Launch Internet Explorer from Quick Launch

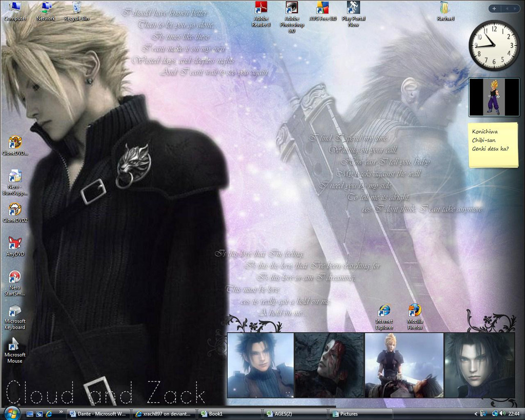[x=49, y=414]
